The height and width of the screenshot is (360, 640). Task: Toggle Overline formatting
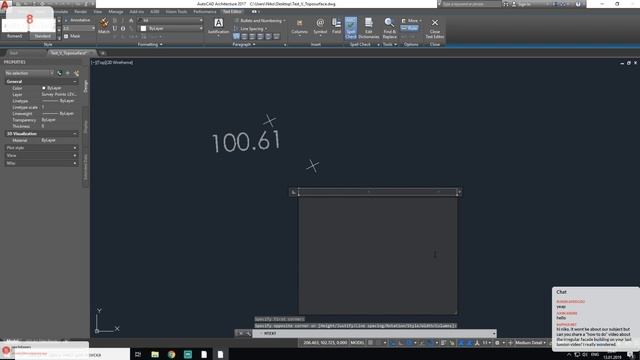123,29
